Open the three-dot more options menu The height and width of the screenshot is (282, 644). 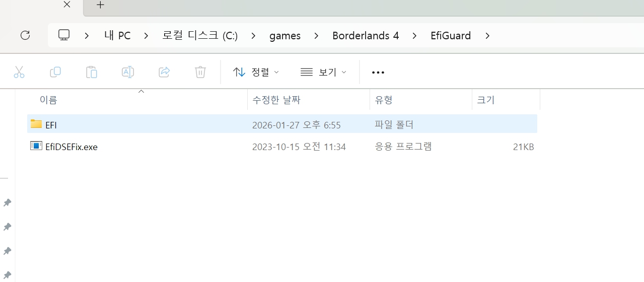click(x=378, y=72)
